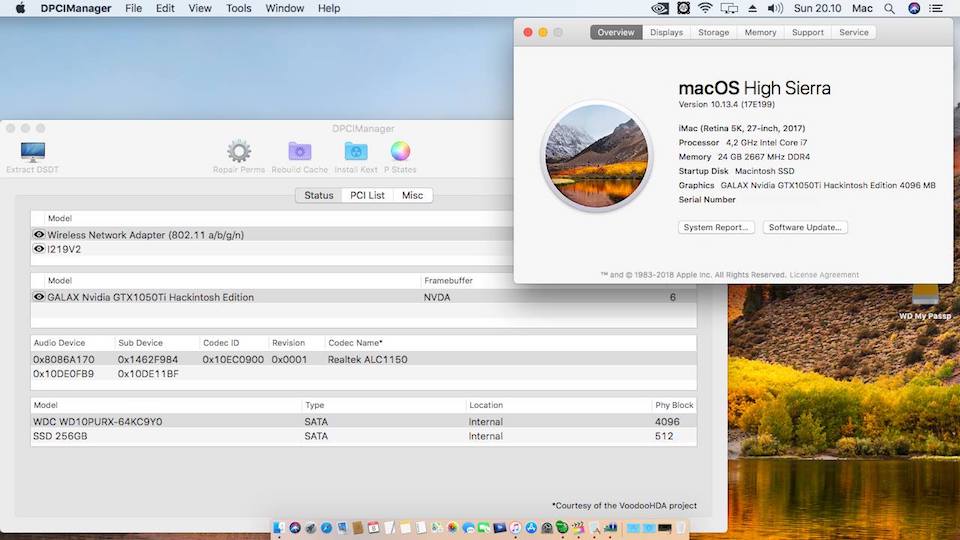Image resolution: width=960 pixels, height=540 pixels.
Task: Open Safari from the Dock
Action: click(326, 527)
